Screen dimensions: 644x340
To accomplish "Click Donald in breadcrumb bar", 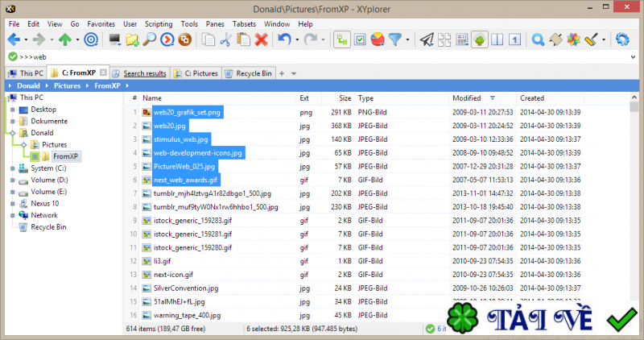I will (28, 85).
